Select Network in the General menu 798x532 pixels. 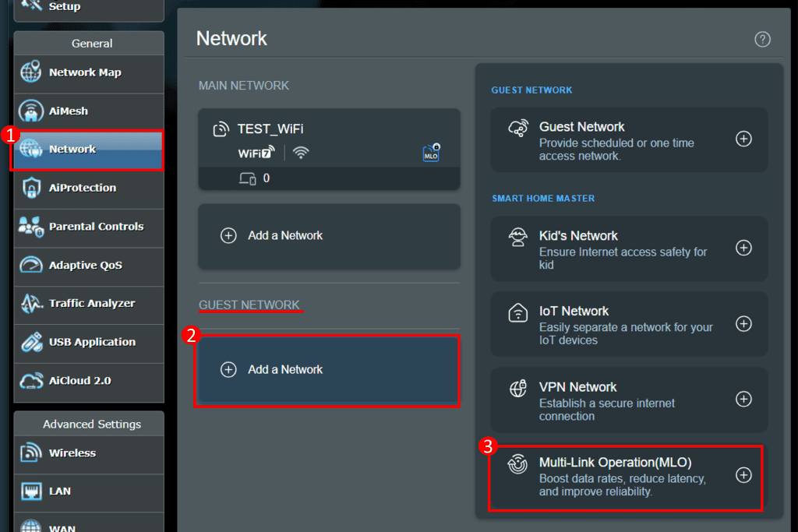[x=89, y=150]
